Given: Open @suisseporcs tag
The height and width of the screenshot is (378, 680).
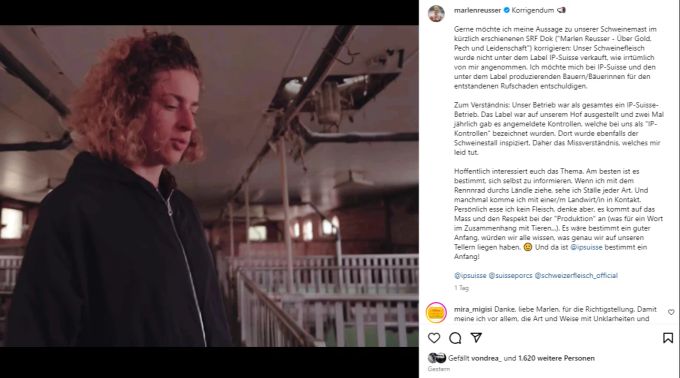Looking at the screenshot, I should (510, 275).
